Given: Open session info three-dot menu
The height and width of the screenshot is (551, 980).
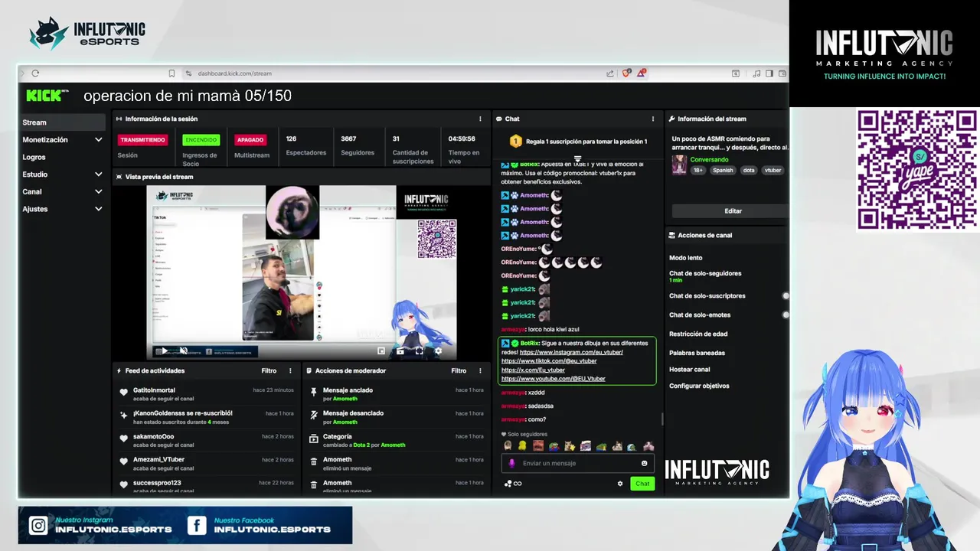Looking at the screenshot, I should 480,119.
